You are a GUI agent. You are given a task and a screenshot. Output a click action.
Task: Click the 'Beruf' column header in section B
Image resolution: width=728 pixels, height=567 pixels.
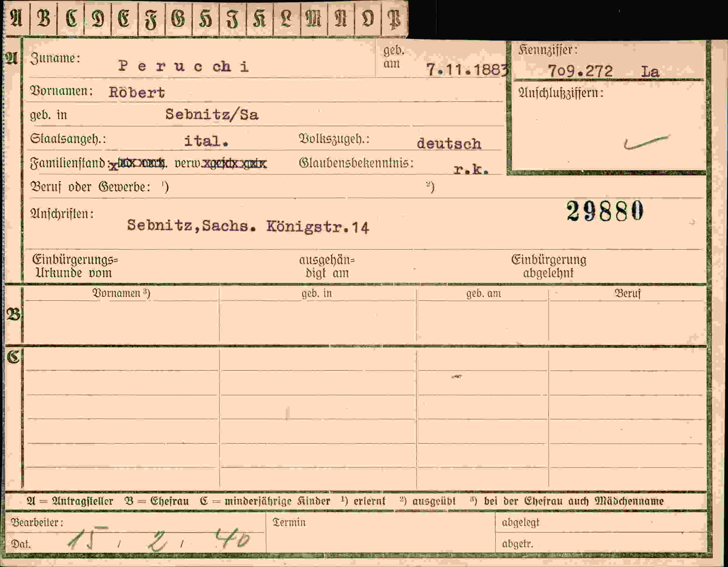point(627,293)
